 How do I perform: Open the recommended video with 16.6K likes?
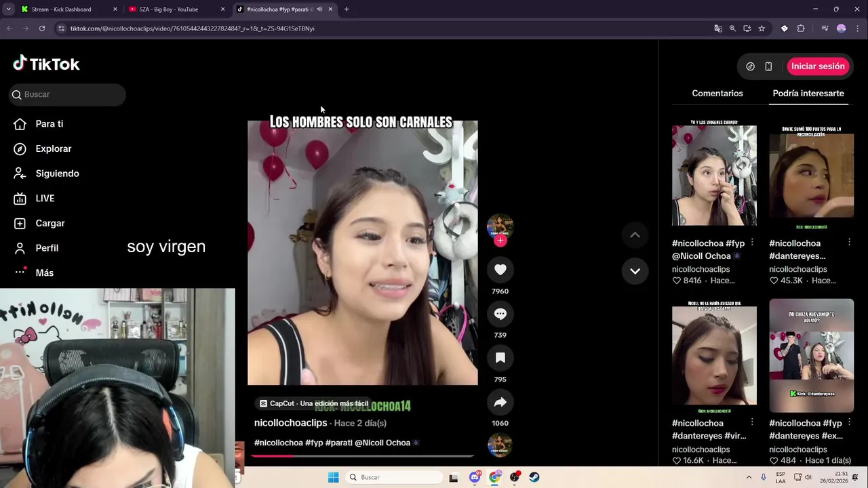[714, 355]
